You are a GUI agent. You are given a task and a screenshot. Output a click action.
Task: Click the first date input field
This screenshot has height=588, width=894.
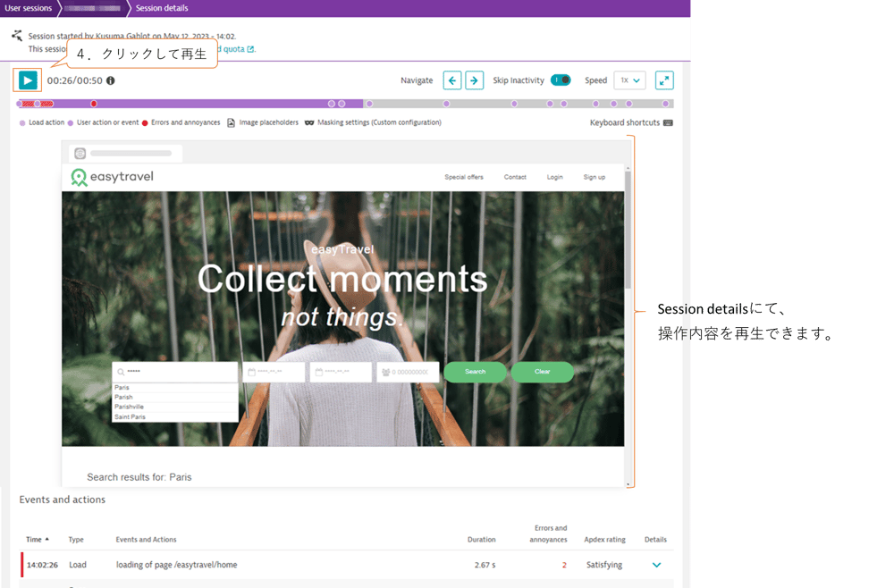tap(274, 372)
